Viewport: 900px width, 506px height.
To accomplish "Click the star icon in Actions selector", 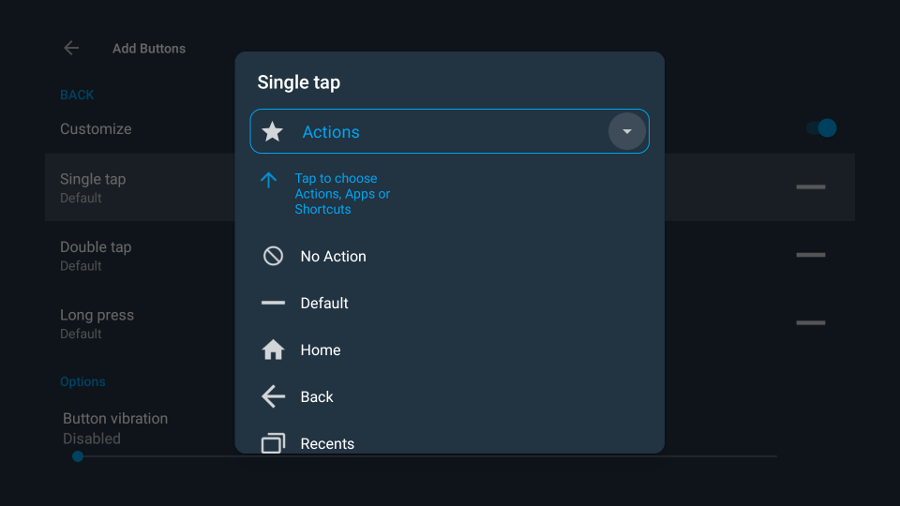I will point(272,132).
